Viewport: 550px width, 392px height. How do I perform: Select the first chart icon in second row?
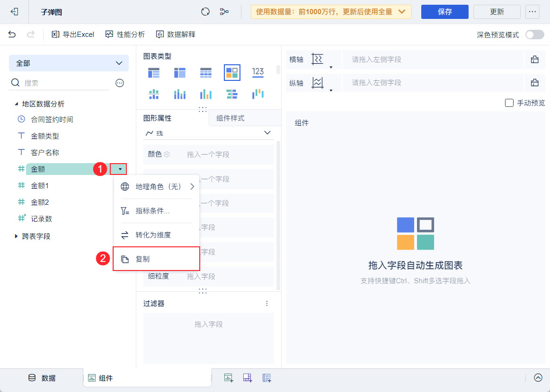(154, 94)
